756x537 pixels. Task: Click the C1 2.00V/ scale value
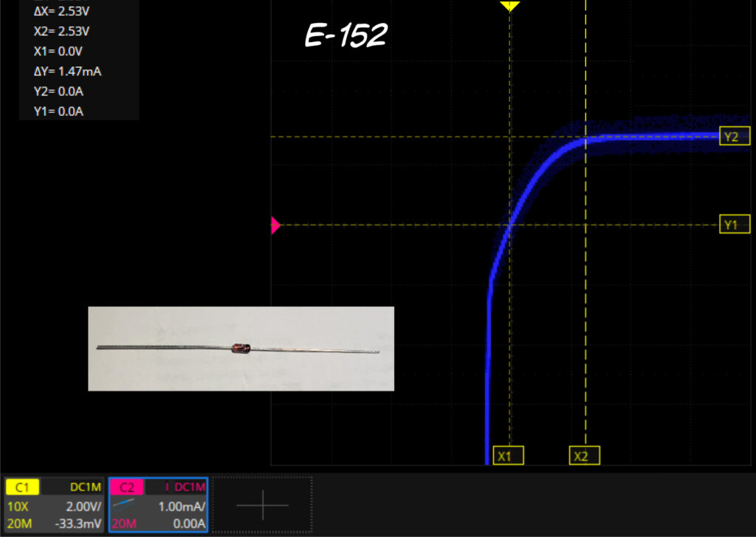click(83, 507)
